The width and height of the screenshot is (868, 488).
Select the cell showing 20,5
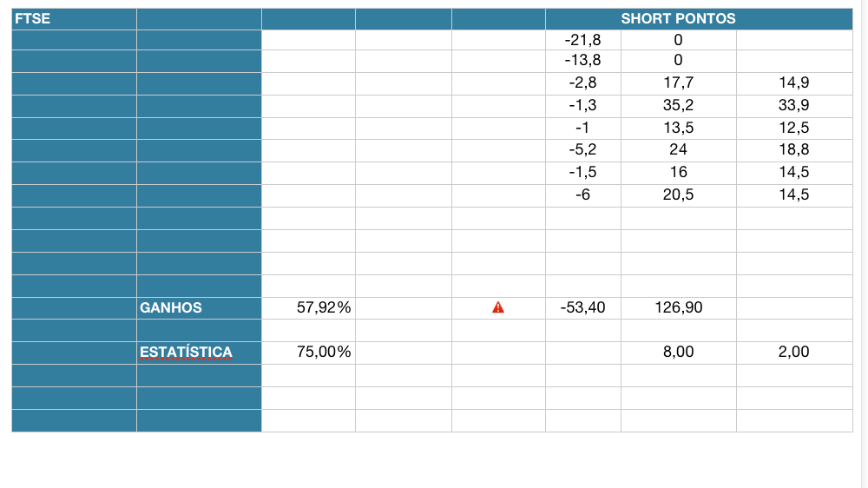tap(678, 195)
